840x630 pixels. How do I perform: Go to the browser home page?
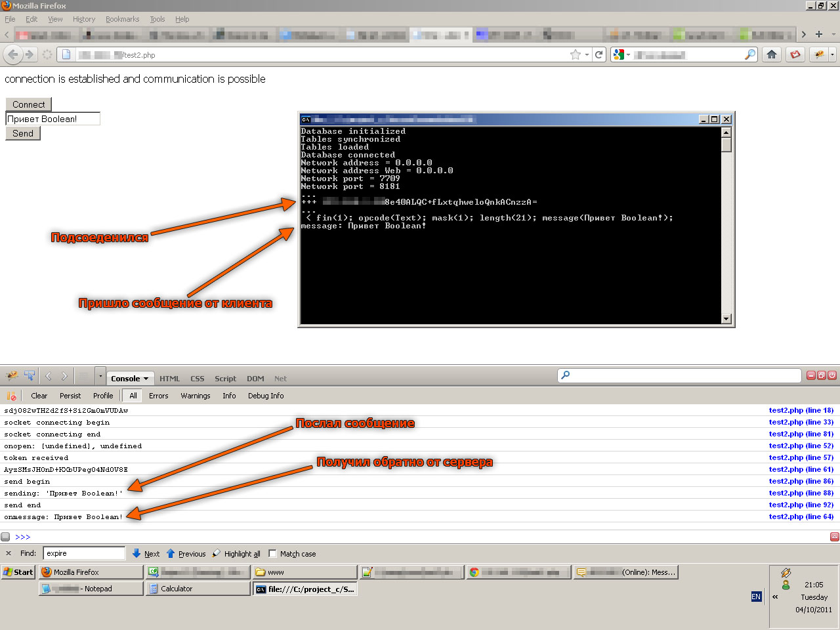(772, 54)
